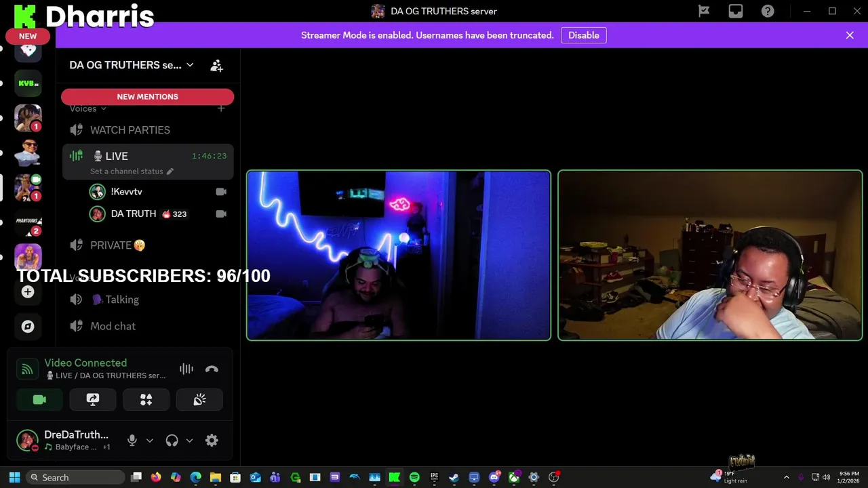
Task: Invite people to DA OG TRUTHERS server
Action: pyautogui.click(x=216, y=66)
